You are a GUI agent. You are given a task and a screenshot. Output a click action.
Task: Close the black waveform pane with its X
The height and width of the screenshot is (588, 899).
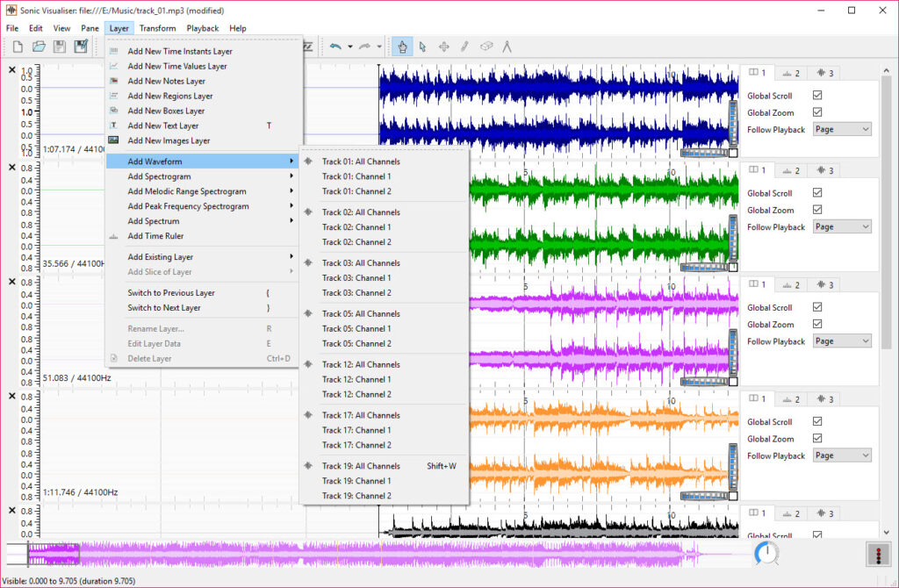pos(12,511)
